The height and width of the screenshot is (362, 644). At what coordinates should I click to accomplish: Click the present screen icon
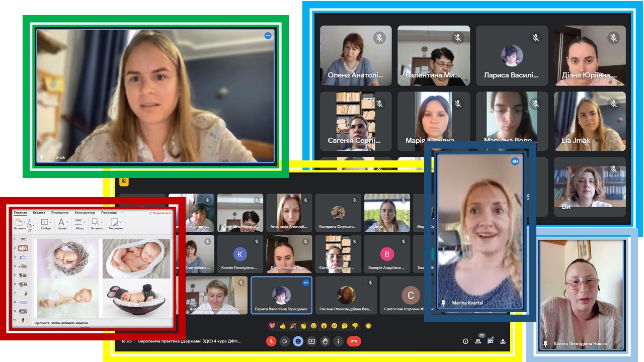click(x=312, y=341)
